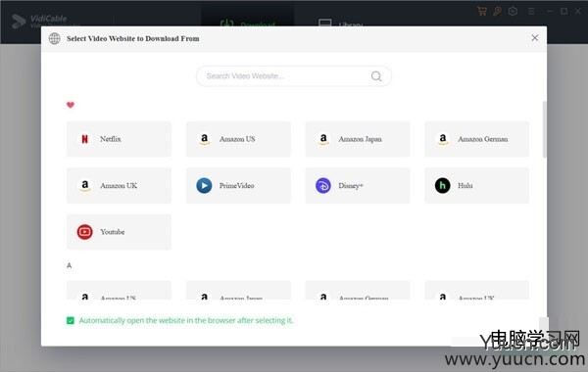Click the PrimeVideo play icon
This screenshot has width=588, height=372.
[x=204, y=185]
